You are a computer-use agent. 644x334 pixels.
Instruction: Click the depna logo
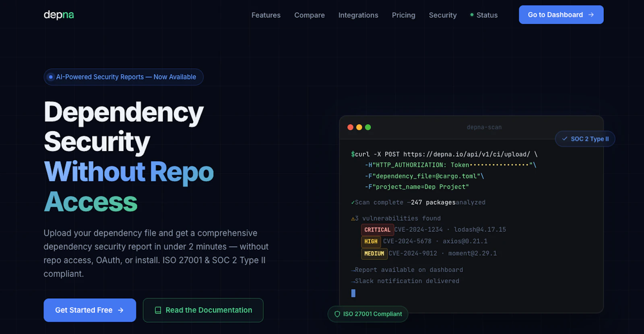click(x=59, y=15)
